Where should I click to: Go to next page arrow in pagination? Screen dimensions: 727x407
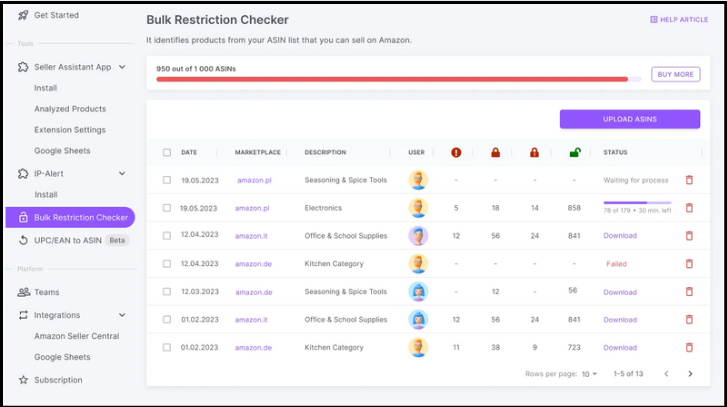(x=690, y=374)
